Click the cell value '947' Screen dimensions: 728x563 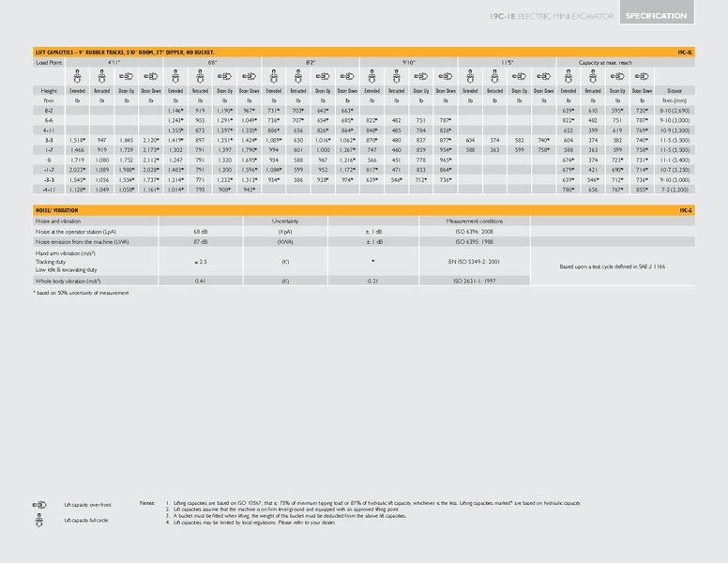[101, 141]
